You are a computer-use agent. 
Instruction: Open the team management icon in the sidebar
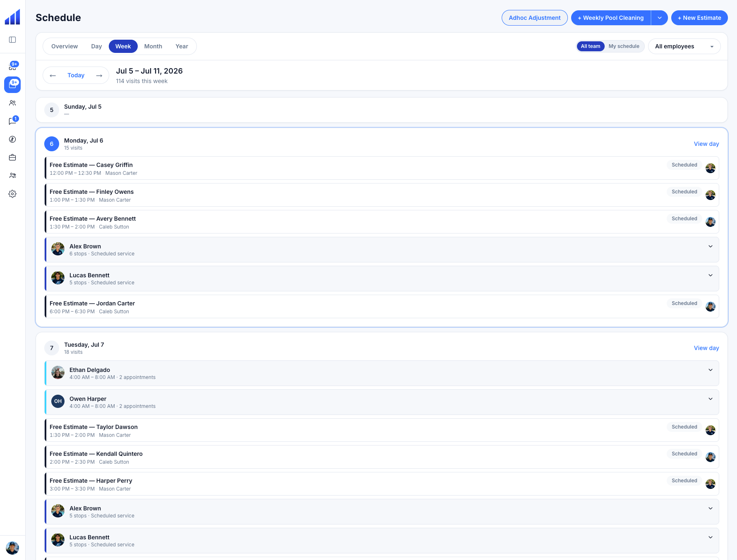pyautogui.click(x=12, y=176)
